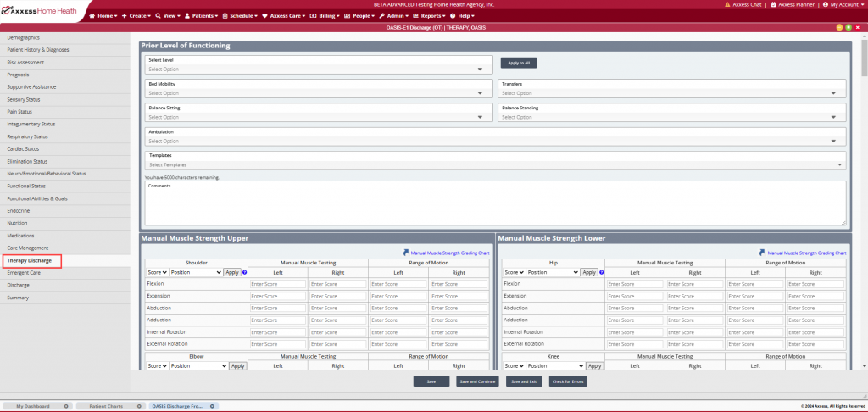Close the My Dashboard tab with its X icon
Screen dimensions: 868x412
(x=66, y=406)
